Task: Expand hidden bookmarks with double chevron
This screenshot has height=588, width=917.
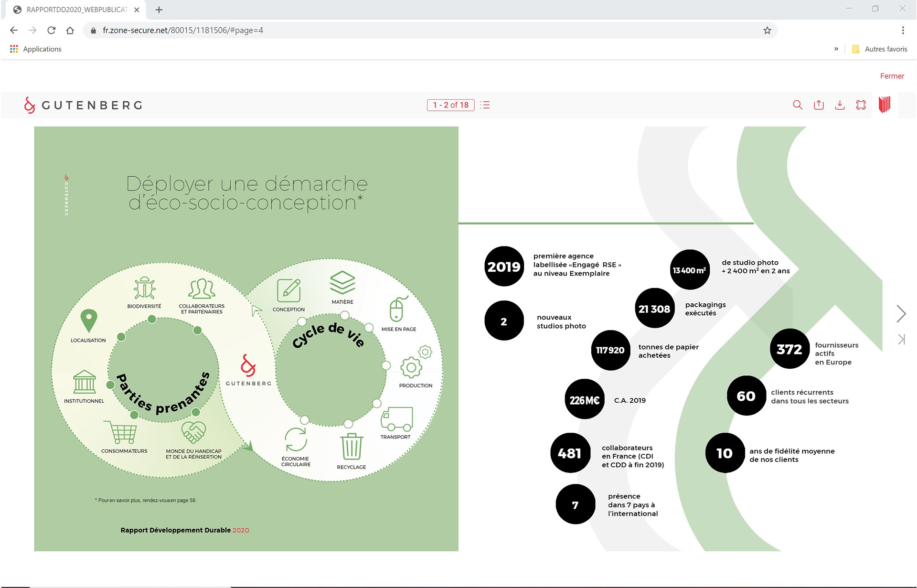Action: pyautogui.click(x=836, y=49)
